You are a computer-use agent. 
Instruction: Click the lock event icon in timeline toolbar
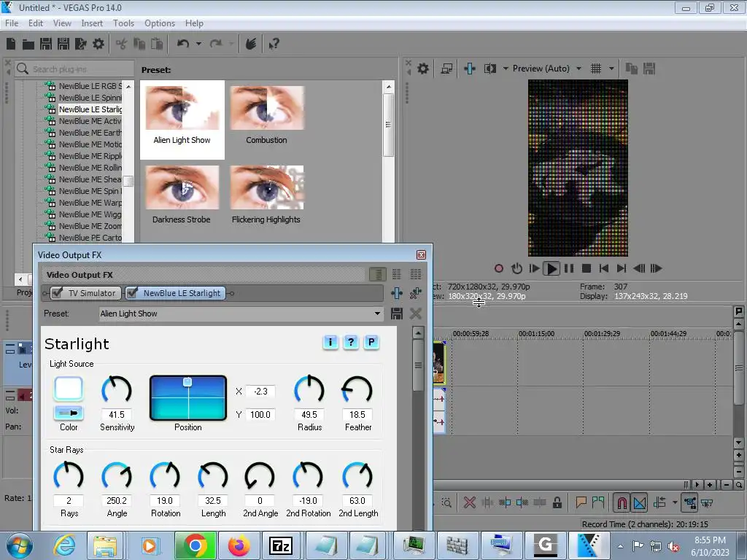[x=557, y=502]
